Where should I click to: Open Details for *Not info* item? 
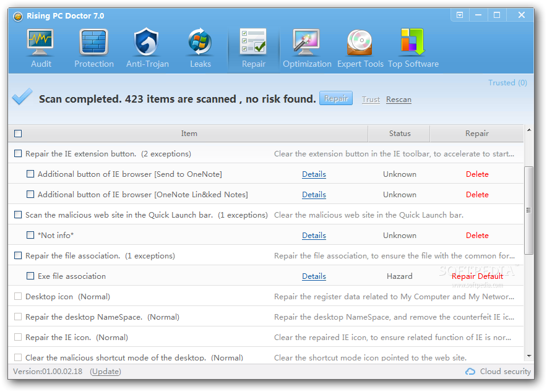point(314,236)
